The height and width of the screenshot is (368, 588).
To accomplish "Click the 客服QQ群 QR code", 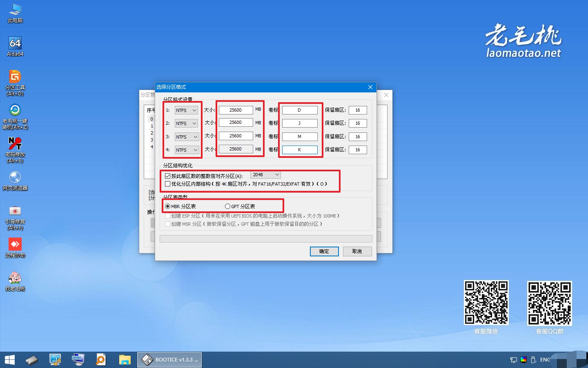I will tap(550, 303).
